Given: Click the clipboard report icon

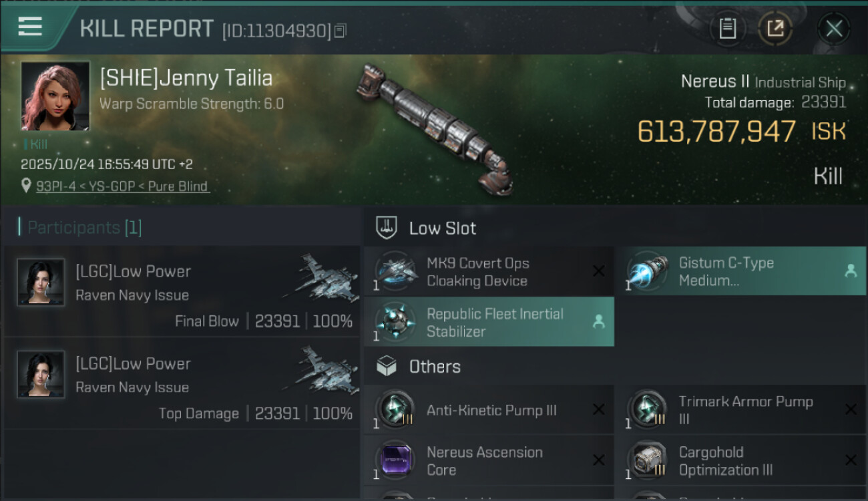Looking at the screenshot, I should point(727,29).
